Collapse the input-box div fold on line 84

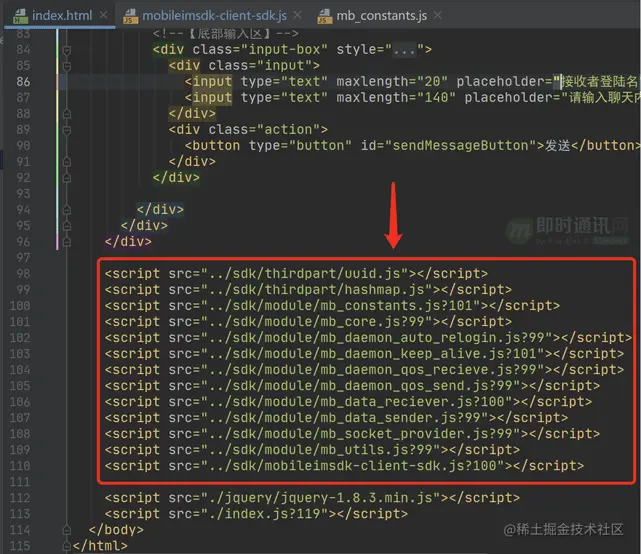pos(67,50)
